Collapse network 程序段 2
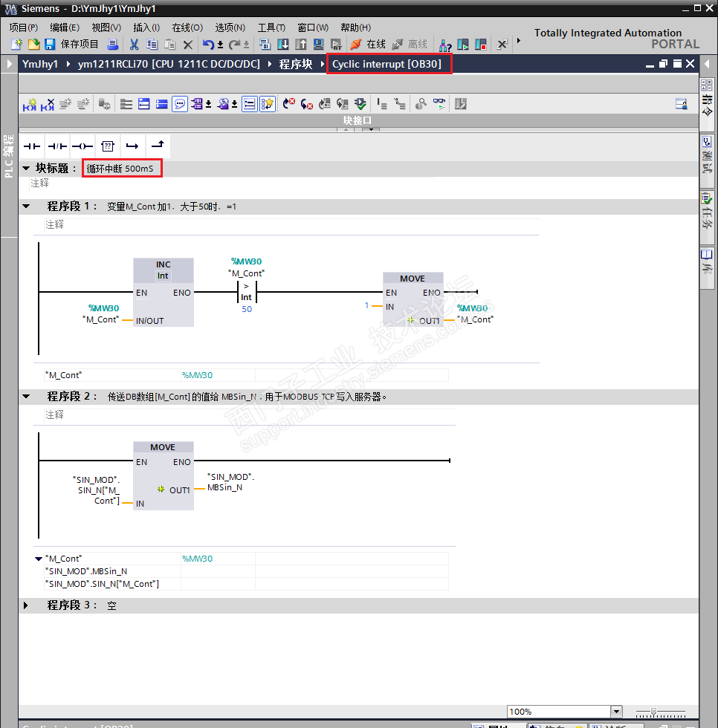 pos(26,397)
